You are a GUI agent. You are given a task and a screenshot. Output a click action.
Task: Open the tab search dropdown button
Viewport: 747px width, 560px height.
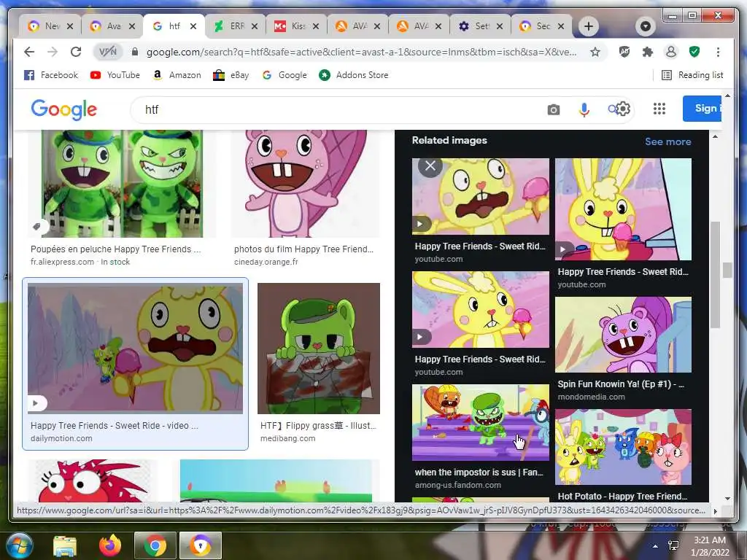tap(646, 26)
